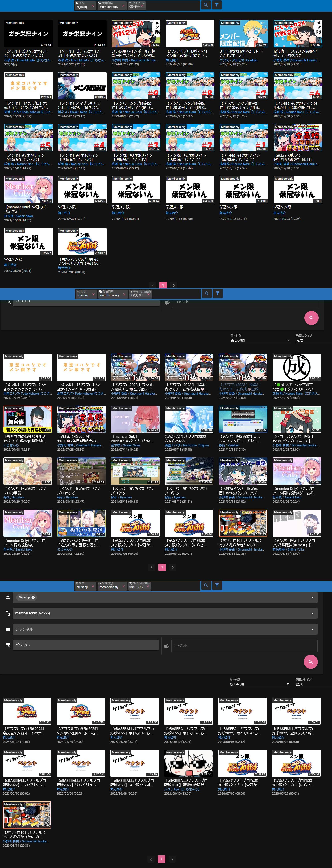
Task: Open filter funnel in header with パワプロ chip
Action: 218,293
